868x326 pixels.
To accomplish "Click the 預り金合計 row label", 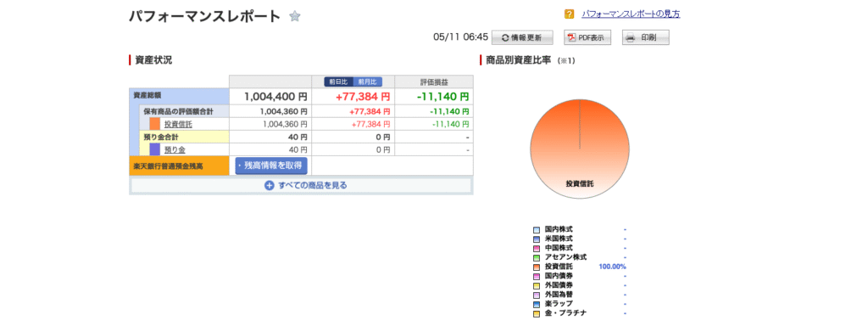I will click(x=161, y=137).
